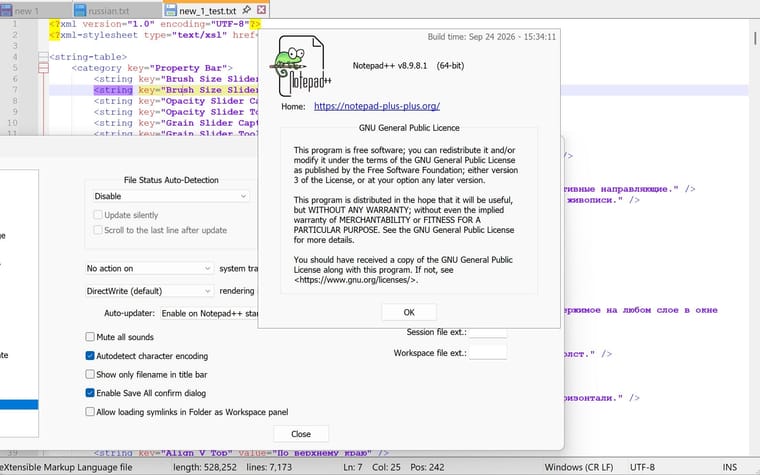Image resolution: width=760 pixels, height=475 pixels.
Task: Open the notepad-plus-plus.org home link
Action: point(377,106)
